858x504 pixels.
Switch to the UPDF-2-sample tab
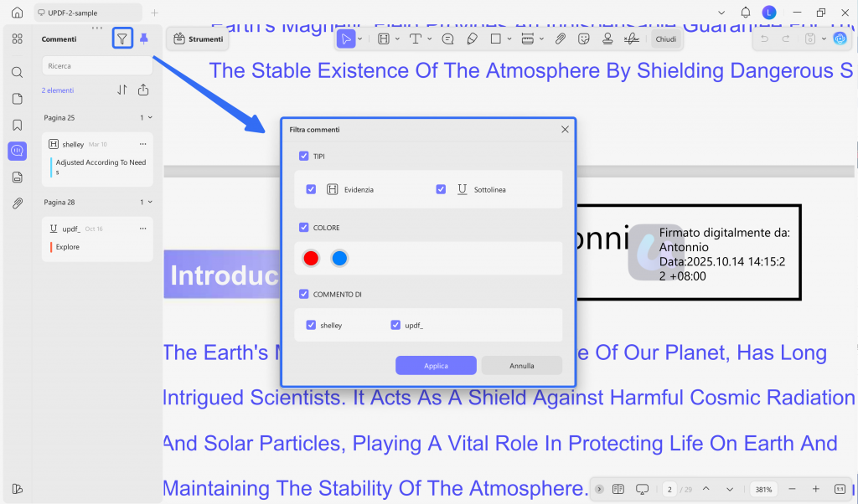click(x=87, y=13)
